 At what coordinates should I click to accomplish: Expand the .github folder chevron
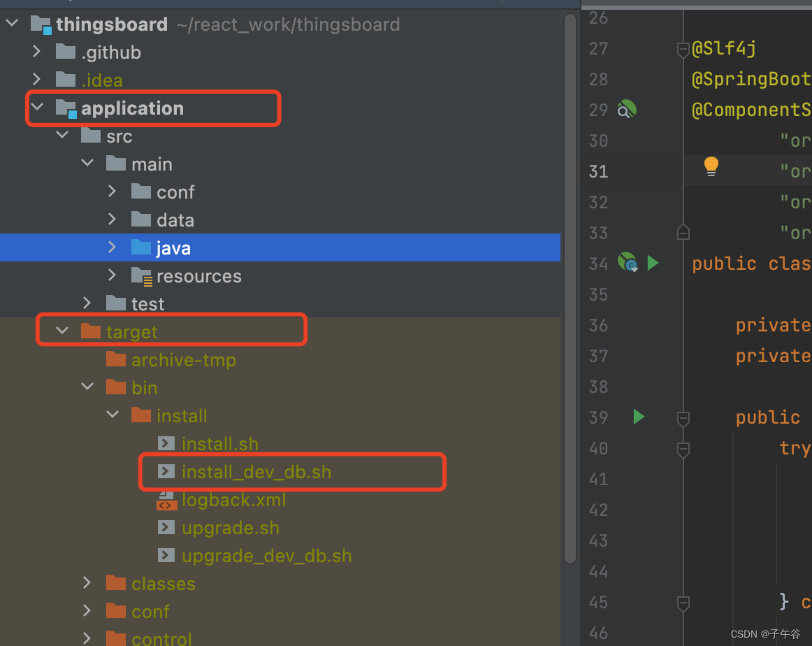37,51
